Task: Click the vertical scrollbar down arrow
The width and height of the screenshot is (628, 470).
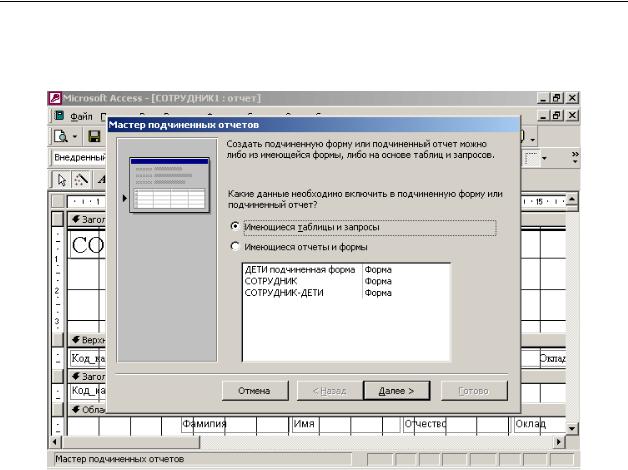Action: tap(572, 428)
